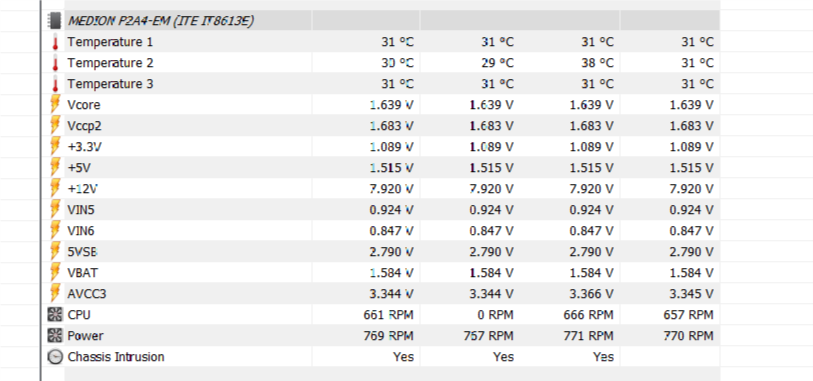
Task: Click the lightning bolt icon beside +5V
Action: 55,168
